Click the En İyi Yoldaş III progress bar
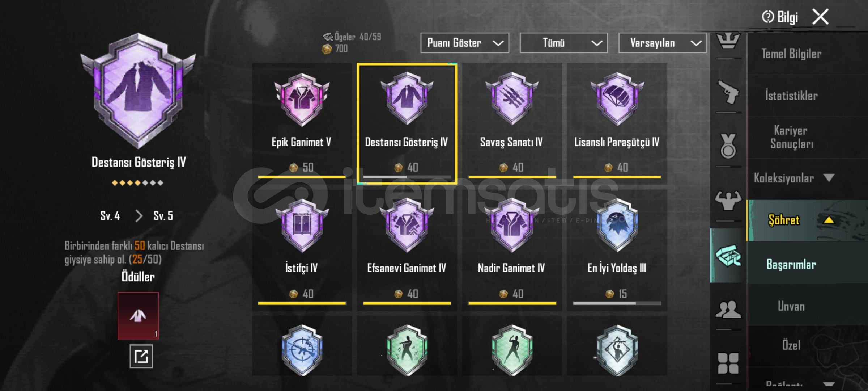 pos(617,303)
